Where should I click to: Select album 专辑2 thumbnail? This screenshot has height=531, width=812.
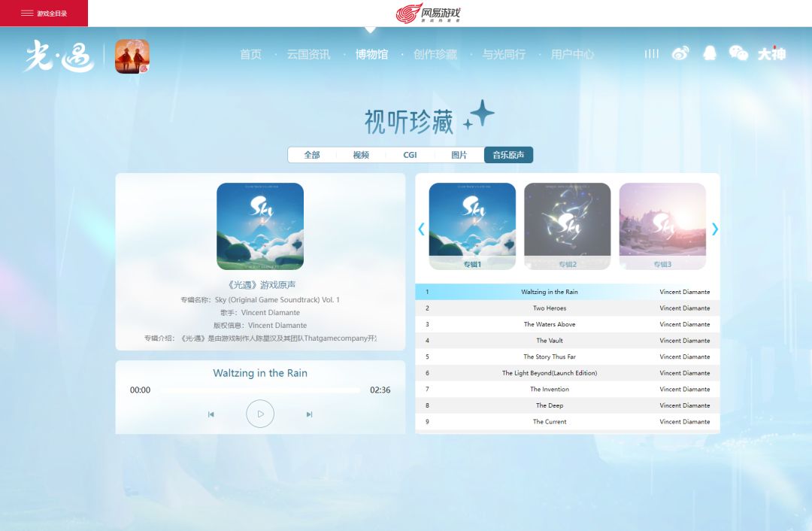pos(568,226)
